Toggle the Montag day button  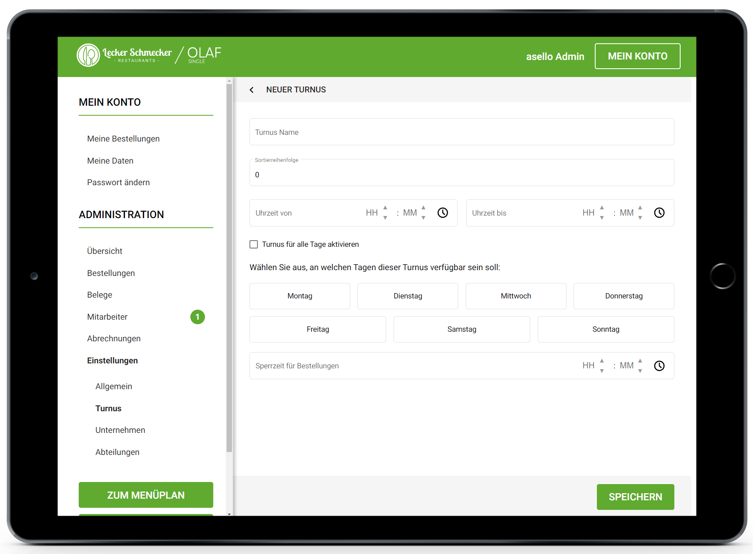click(x=299, y=296)
